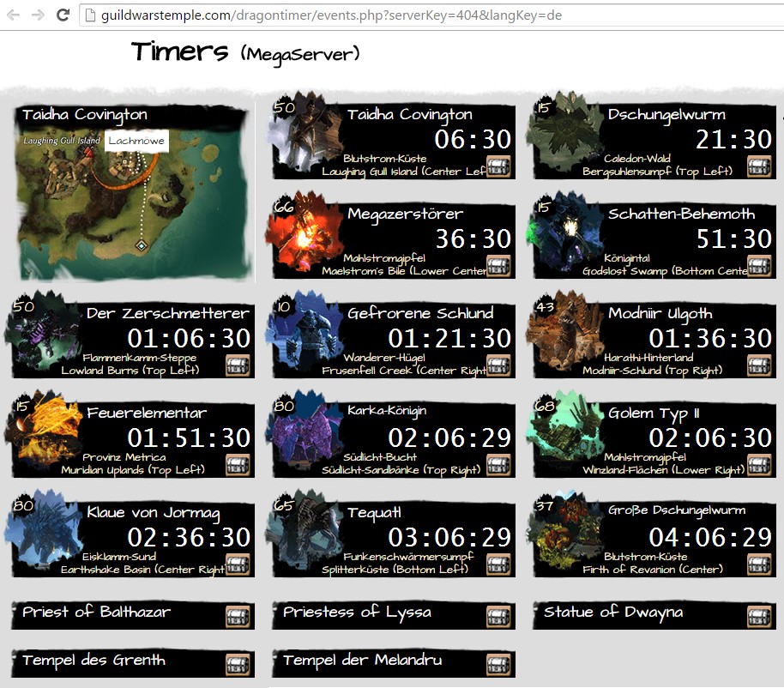
Task: Click the chest icon on Feuerelementar card
Action: (238, 465)
